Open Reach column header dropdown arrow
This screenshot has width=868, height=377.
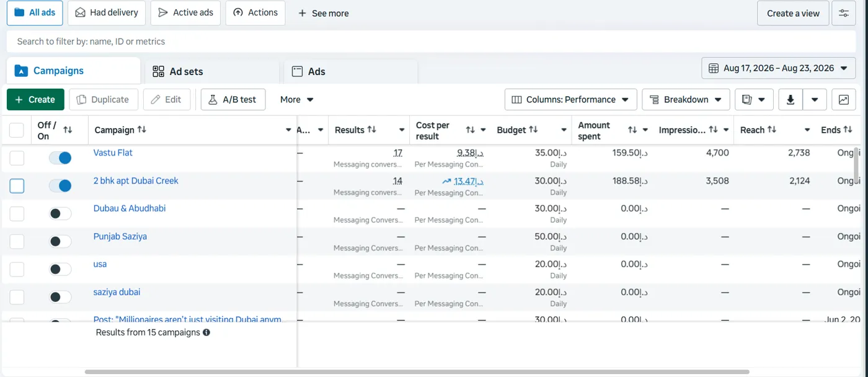pyautogui.click(x=807, y=130)
